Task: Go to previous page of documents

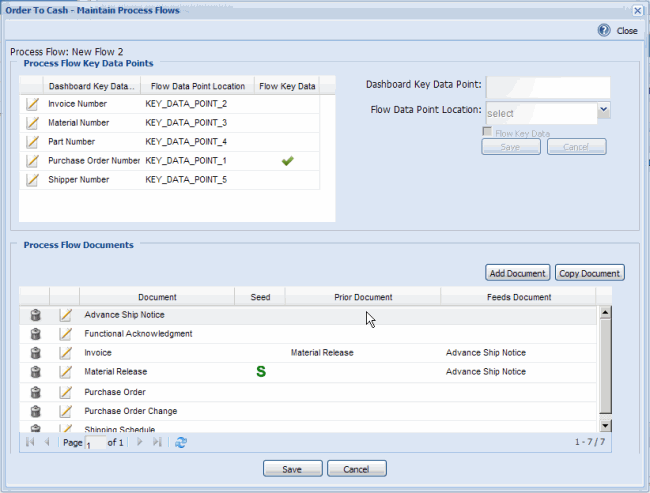Action: tap(47, 442)
